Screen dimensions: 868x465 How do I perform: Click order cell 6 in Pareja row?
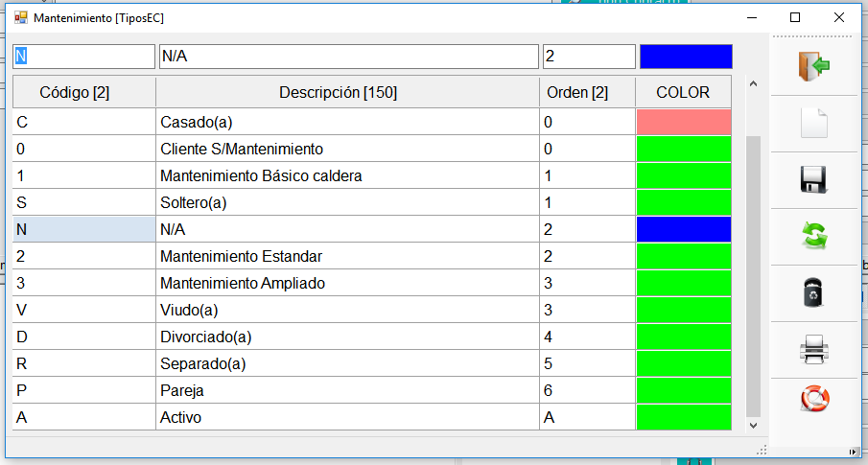pyautogui.click(x=587, y=390)
